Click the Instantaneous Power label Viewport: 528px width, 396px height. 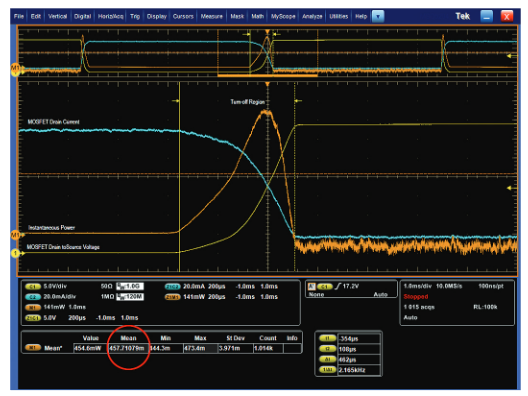[x=52, y=228]
